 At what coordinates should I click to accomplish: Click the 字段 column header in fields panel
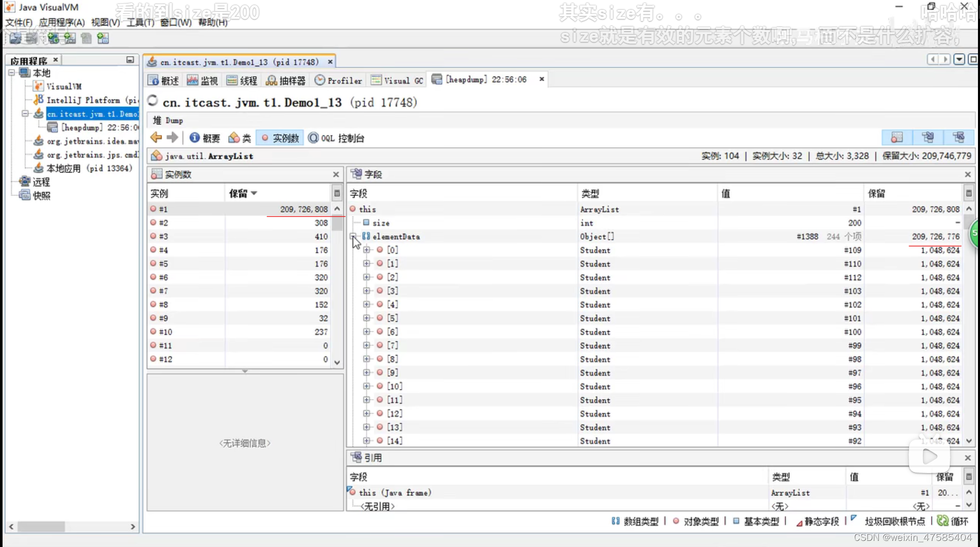tap(462, 193)
